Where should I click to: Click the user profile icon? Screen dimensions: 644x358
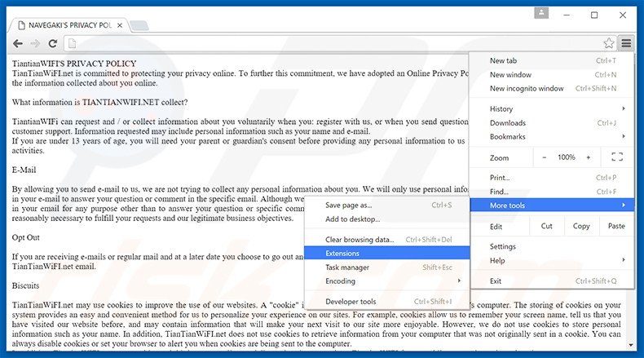pyautogui.click(x=541, y=13)
